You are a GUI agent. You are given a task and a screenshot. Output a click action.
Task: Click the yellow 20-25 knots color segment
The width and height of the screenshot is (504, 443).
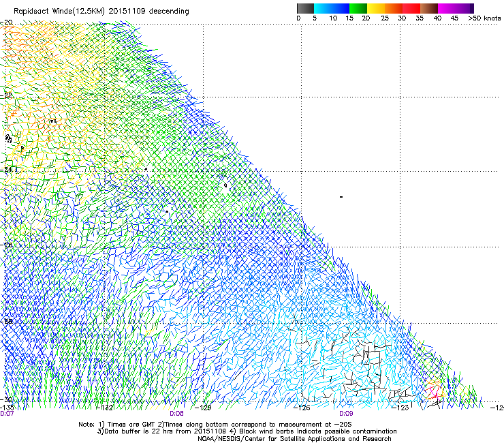(x=376, y=8)
